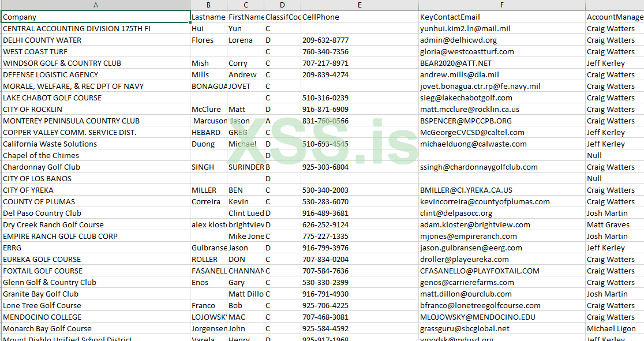Select cell LAKE CHABOT GOLF COURSE

pos(96,98)
